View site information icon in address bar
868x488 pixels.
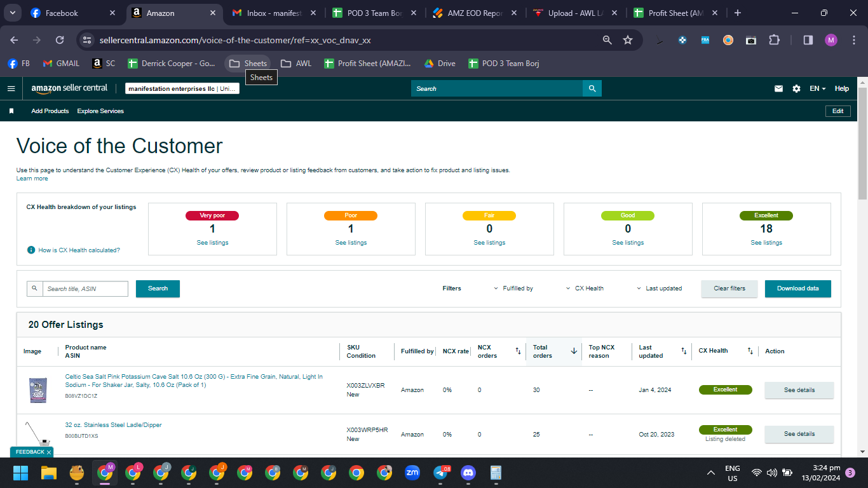pos(88,40)
